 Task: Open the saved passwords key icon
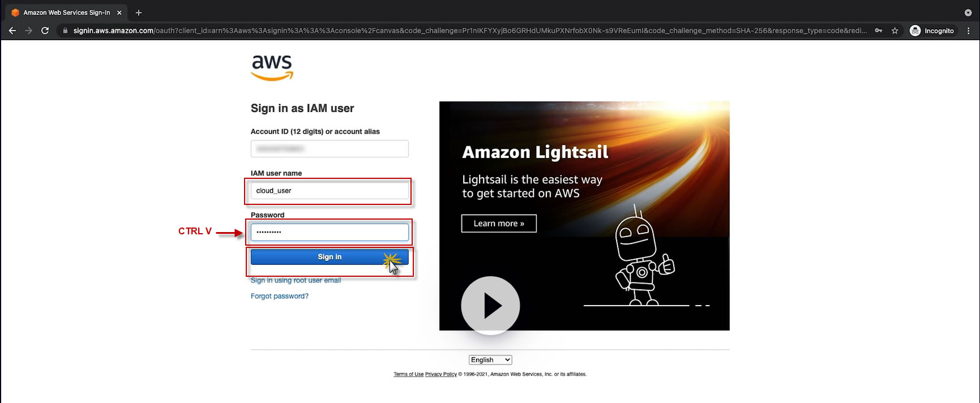pos(879,31)
